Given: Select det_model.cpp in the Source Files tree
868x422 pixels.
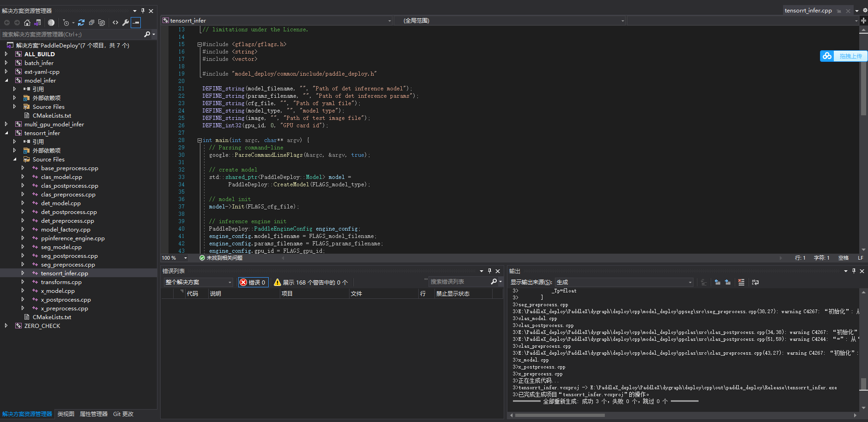Looking at the screenshot, I should 60,203.
